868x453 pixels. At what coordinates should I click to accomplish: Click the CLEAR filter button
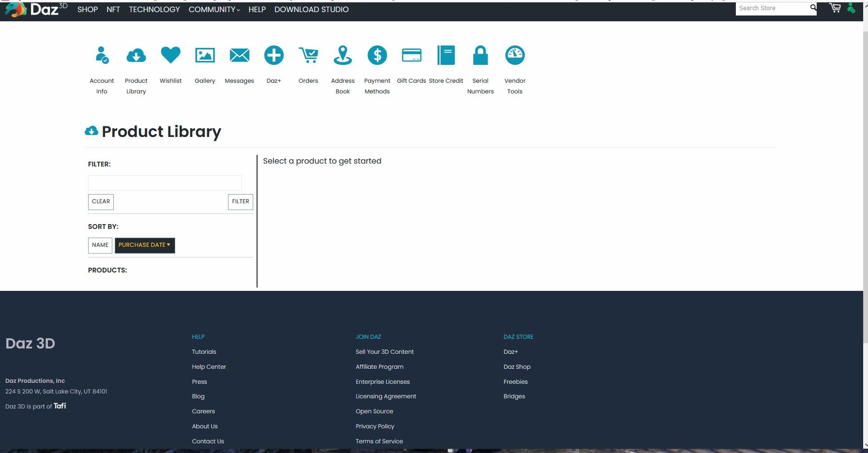coord(101,202)
